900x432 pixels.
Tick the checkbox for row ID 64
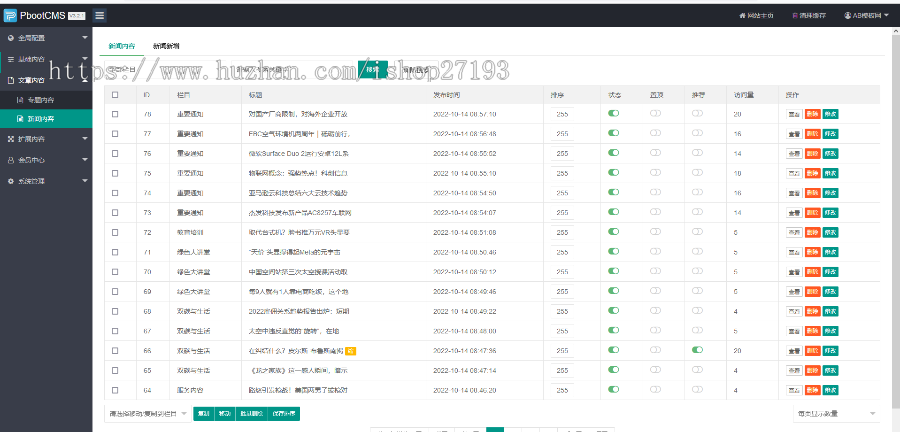tap(115, 390)
